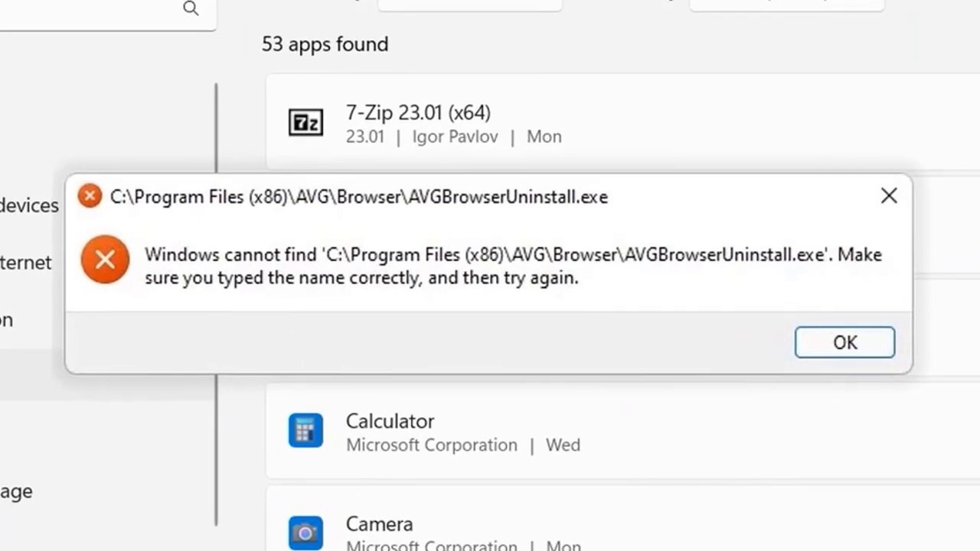
Task: Open Time & language in sidebar
Action: [17, 491]
